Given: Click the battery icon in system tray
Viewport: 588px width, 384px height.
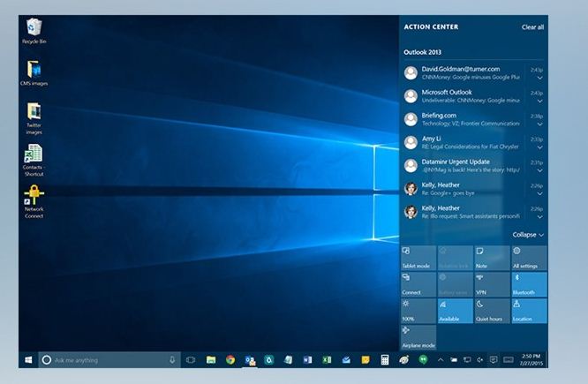Looking at the screenshot, I should pyautogui.click(x=454, y=360).
